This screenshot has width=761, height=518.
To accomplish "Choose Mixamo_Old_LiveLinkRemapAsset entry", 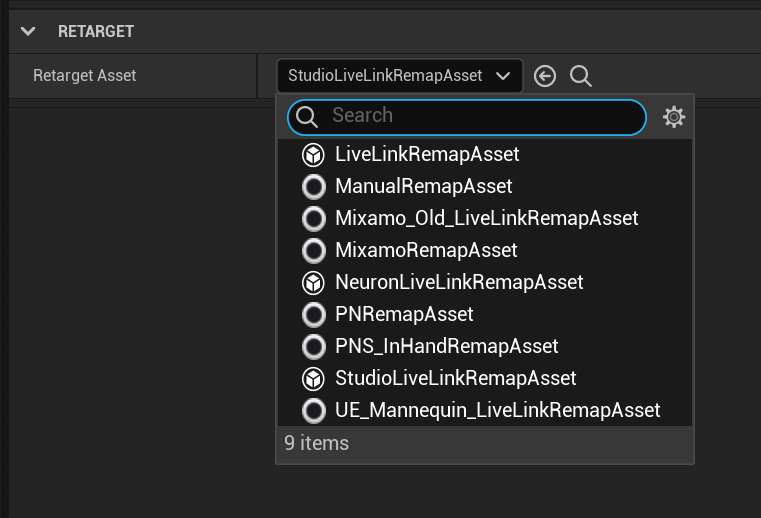I will pos(485,219).
